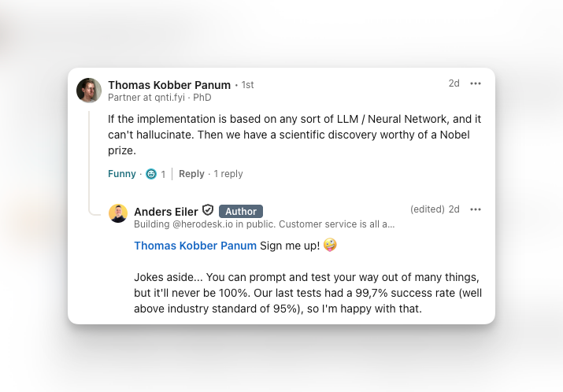Image resolution: width=563 pixels, height=392 pixels.
Task: Click Thomas Kobber Panum's name heading
Action: click(169, 85)
